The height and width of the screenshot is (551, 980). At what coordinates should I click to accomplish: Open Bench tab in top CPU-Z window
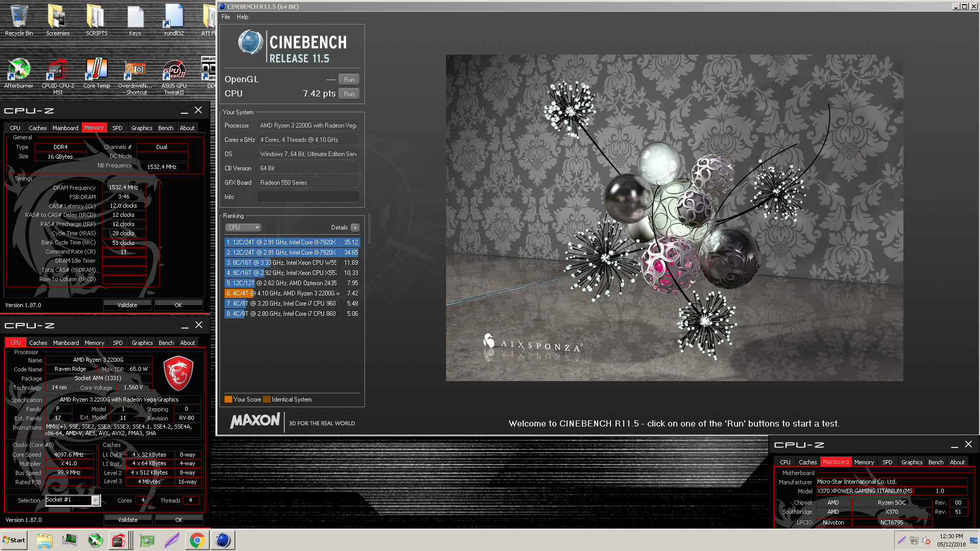click(x=165, y=128)
